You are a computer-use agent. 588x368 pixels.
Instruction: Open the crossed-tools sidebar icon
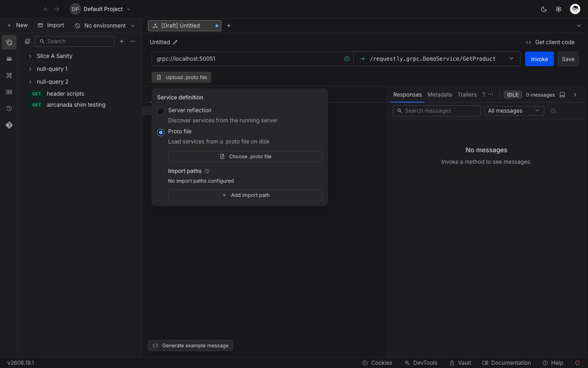click(9, 75)
